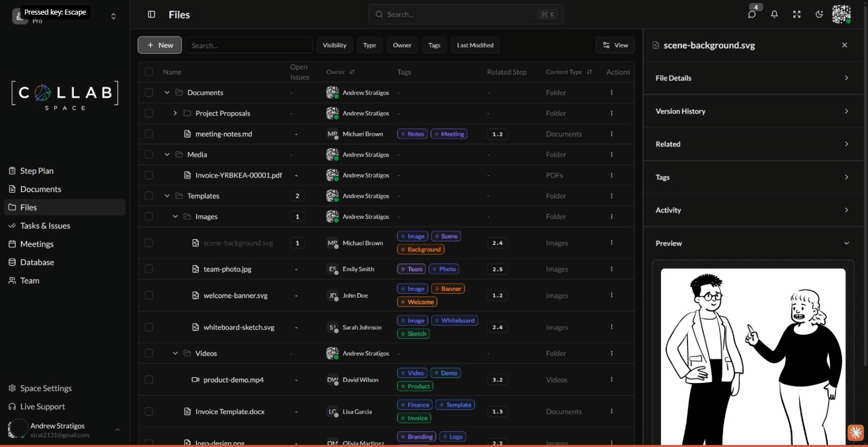
Task: Open actions kebab menu for welcome-banner.svg
Action: pyautogui.click(x=612, y=295)
